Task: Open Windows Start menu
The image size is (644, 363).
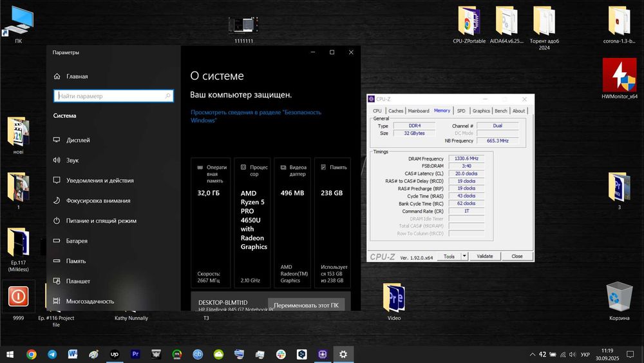Action: [x=10, y=354]
